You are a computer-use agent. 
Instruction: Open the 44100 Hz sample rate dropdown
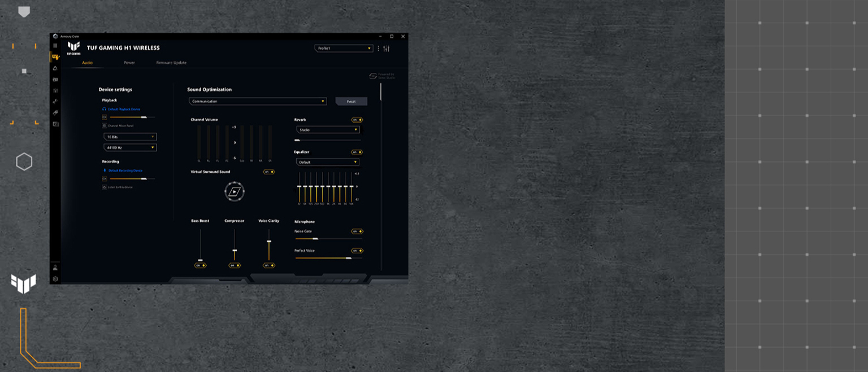[130, 147]
